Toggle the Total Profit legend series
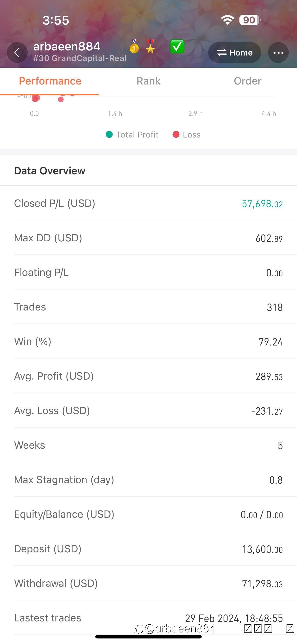Screen dimensions: 297x644 pyautogui.click(x=132, y=135)
